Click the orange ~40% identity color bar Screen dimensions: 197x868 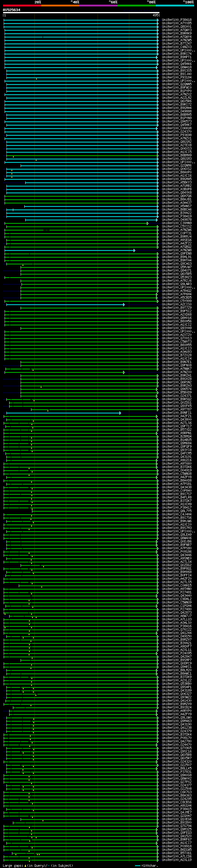click(60, 6)
